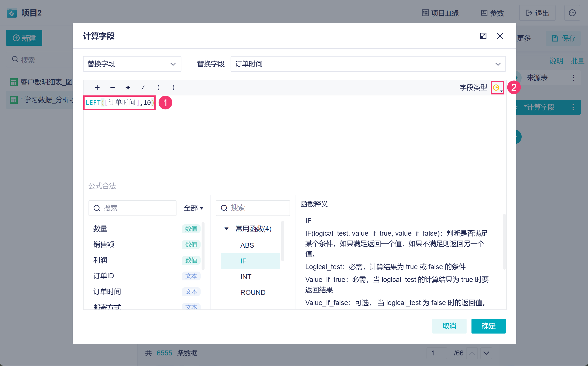Insert the plus operator into formula
588x366 pixels.
point(97,88)
